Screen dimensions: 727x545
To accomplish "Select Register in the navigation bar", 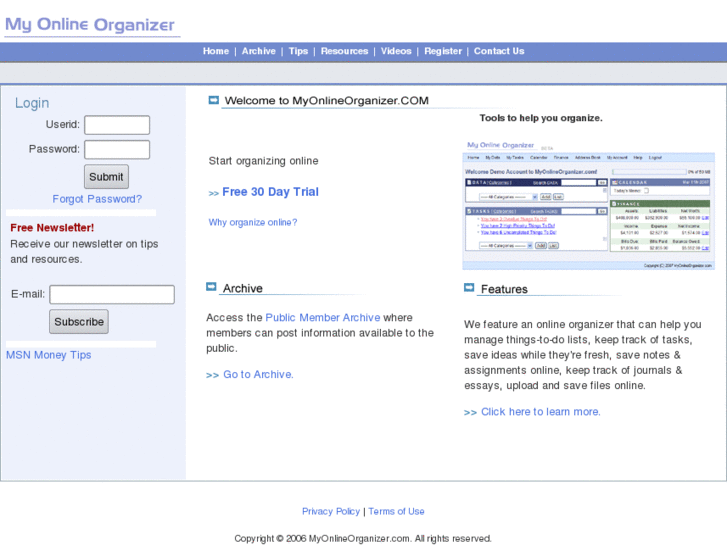I will point(443,51).
